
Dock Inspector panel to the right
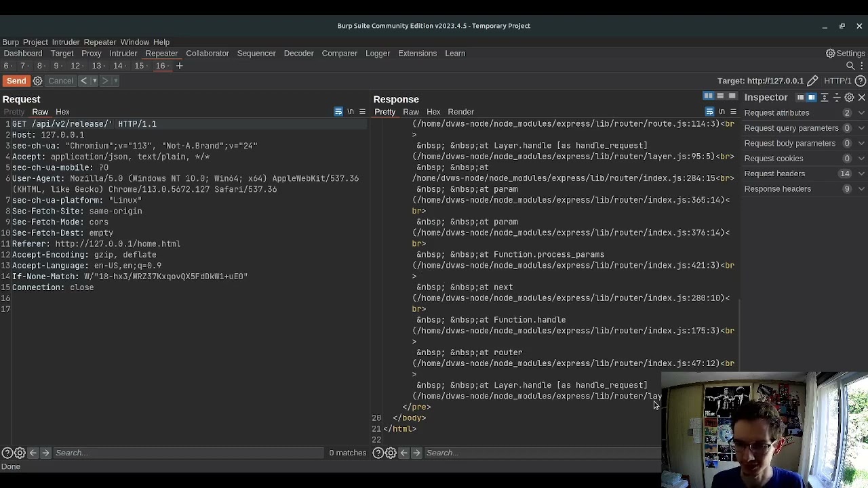coord(811,98)
